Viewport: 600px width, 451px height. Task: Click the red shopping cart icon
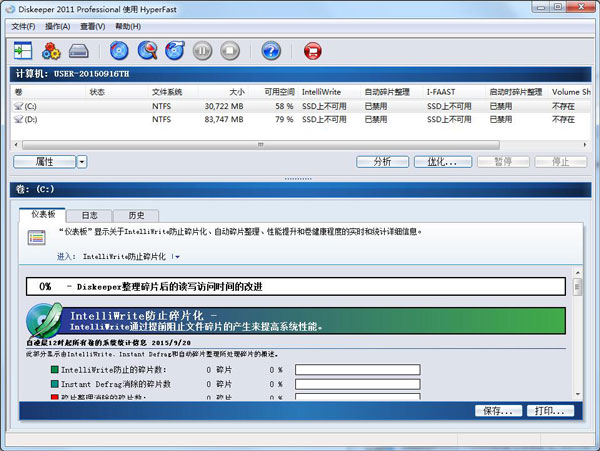313,51
